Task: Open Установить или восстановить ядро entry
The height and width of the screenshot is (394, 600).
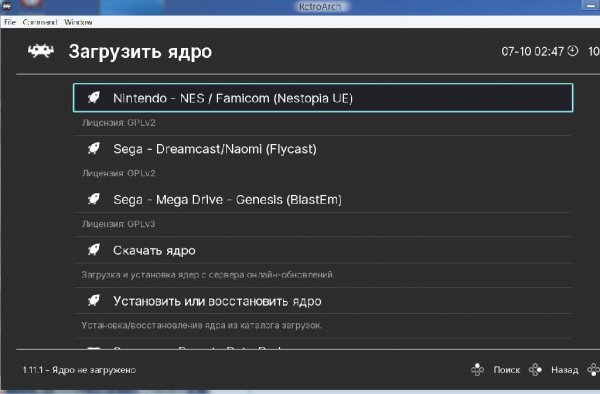Action: [323, 301]
